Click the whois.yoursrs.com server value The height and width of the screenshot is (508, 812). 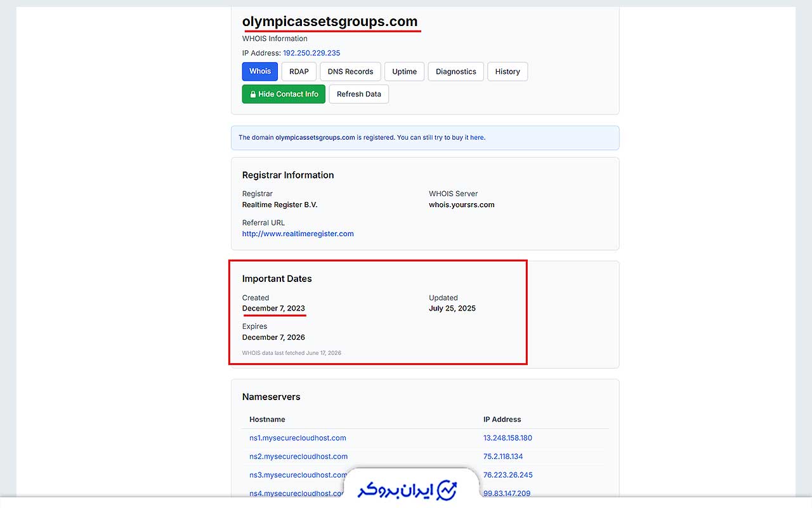click(x=461, y=205)
